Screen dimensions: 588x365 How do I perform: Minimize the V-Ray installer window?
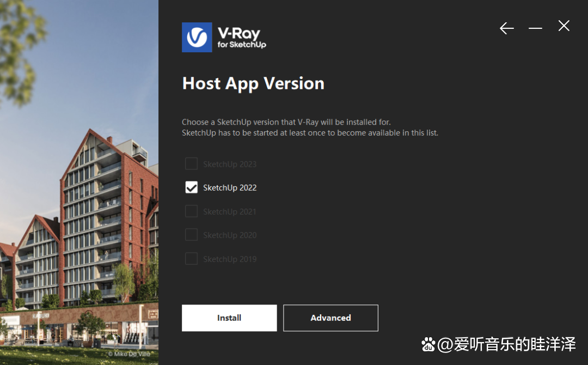tap(535, 28)
